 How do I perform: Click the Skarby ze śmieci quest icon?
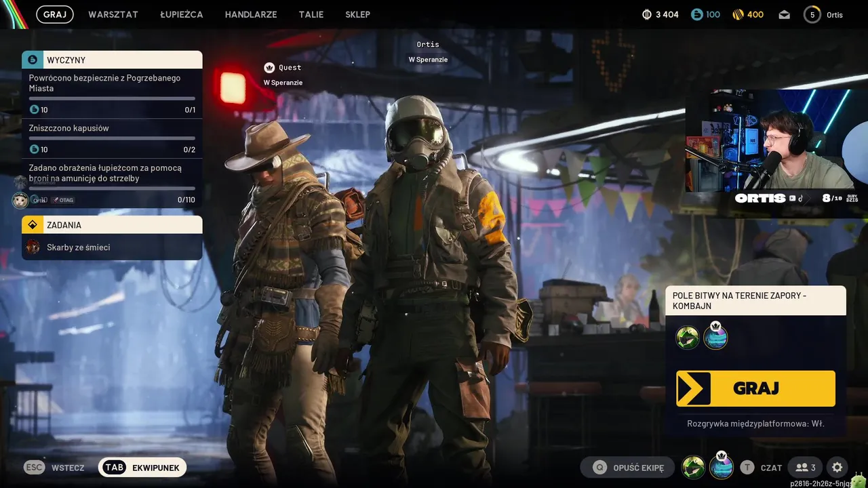tap(33, 247)
